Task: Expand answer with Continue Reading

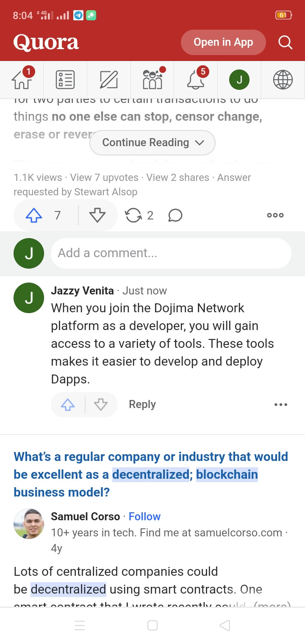Action: [x=152, y=143]
